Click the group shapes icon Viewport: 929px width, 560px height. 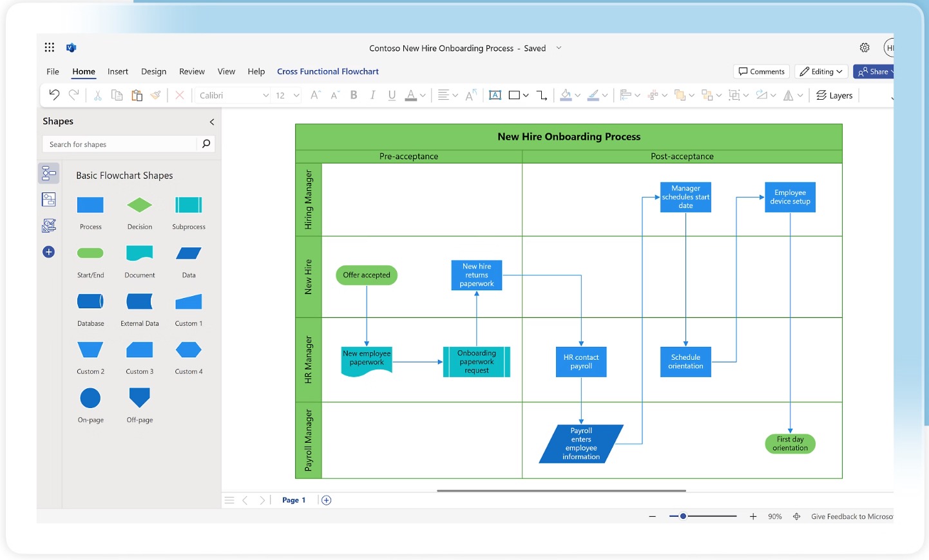pyautogui.click(x=734, y=95)
